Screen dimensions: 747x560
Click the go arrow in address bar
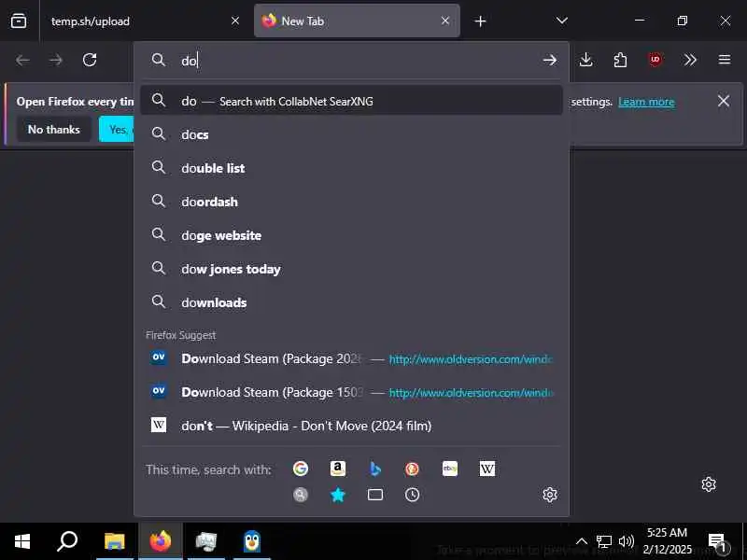click(x=550, y=60)
